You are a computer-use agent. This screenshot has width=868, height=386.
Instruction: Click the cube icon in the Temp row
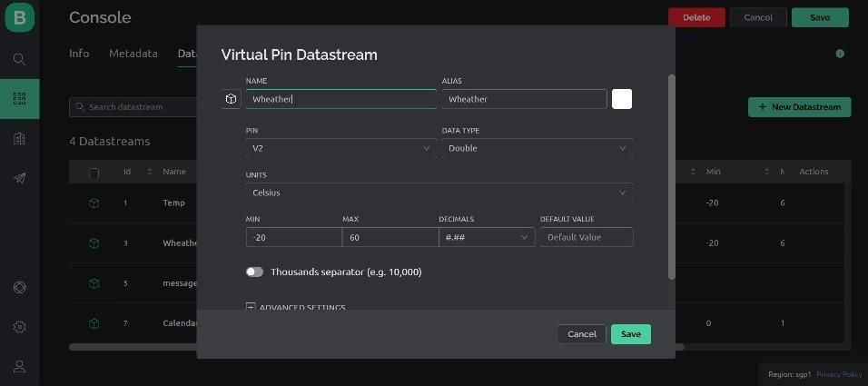(94, 203)
